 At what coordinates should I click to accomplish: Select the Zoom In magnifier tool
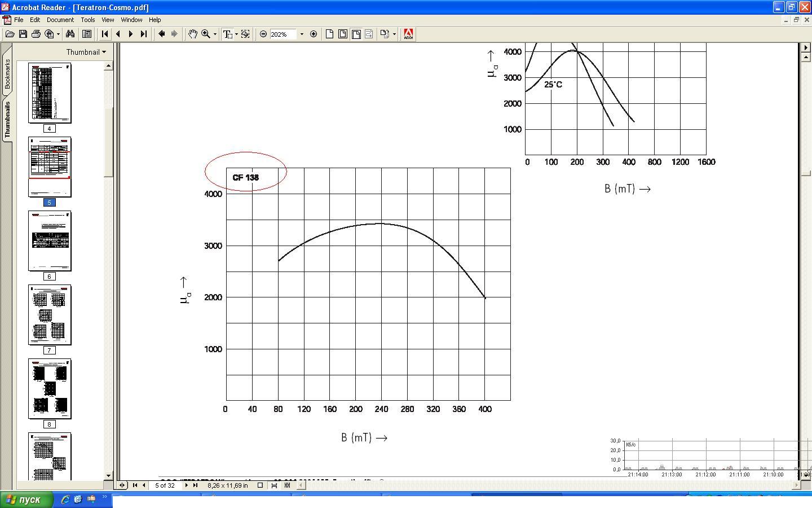pyautogui.click(x=206, y=34)
